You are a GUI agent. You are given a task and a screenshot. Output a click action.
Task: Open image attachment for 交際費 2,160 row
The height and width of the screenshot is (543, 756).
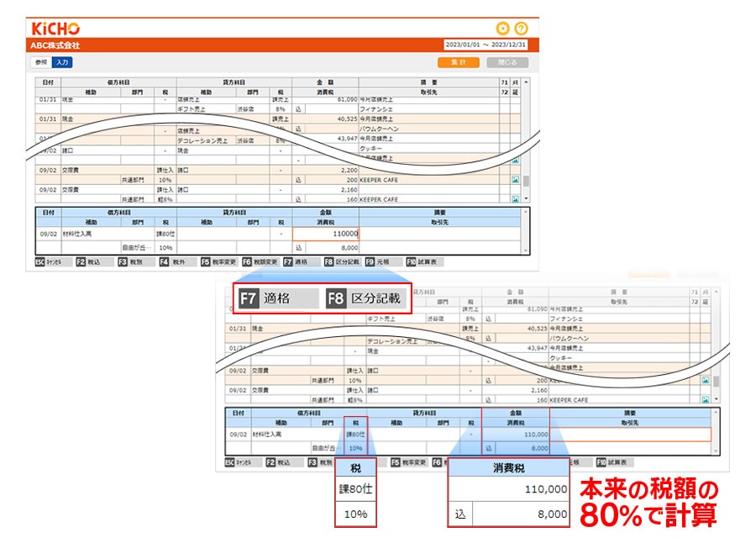coord(515,200)
